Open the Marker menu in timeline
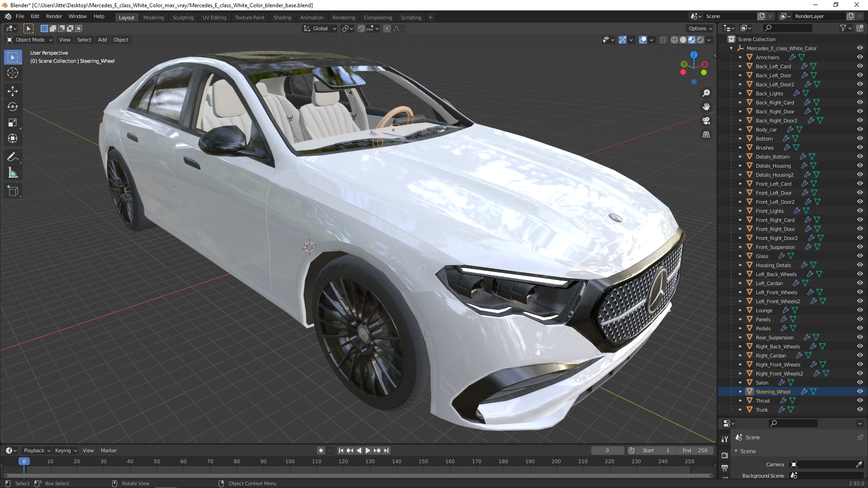868x488 pixels. 108,450
